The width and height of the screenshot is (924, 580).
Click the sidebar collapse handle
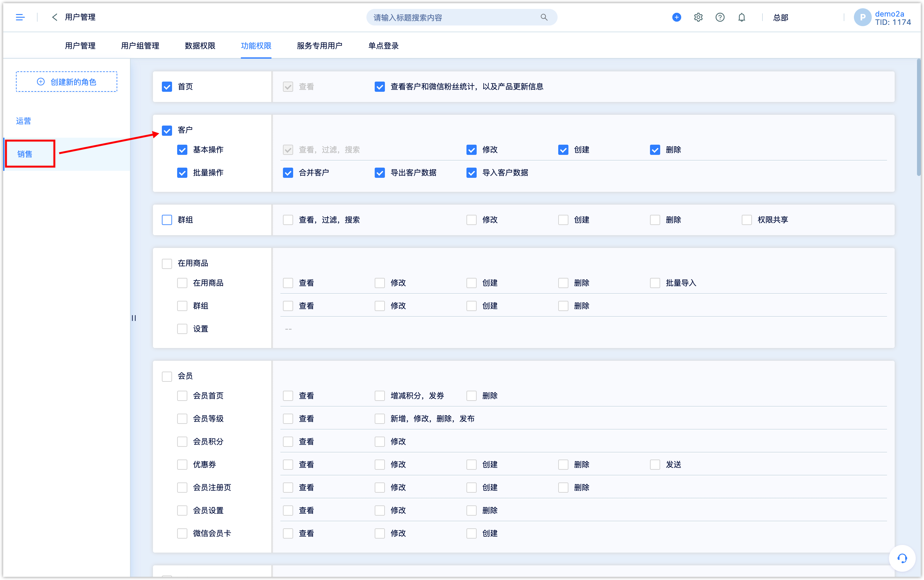(x=134, y=318)
